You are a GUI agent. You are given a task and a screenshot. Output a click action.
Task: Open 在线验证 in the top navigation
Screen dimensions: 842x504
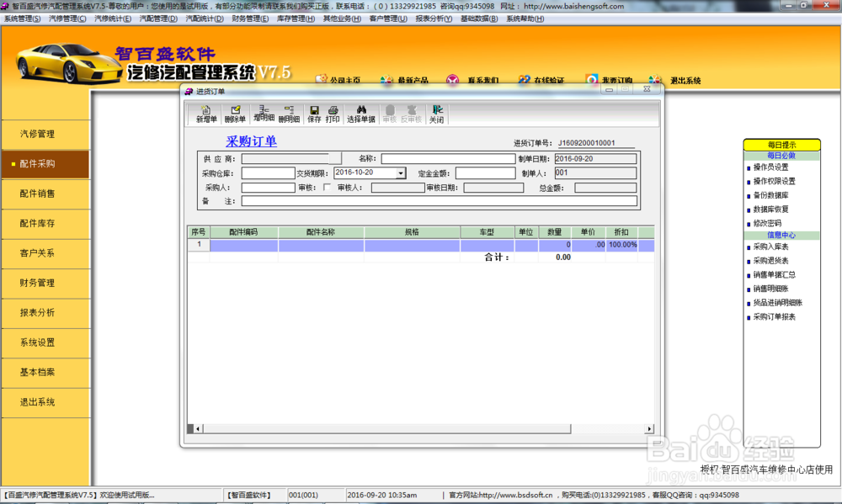[541, 80]
